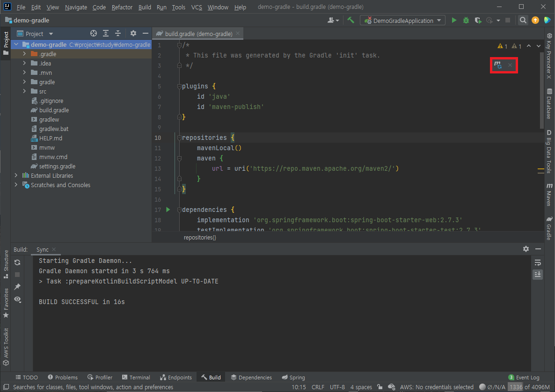Image resolution: width=555 pixels, height=392 pixels.
Task: Click the AWS credentials status bar entry
Action: (437, 387)
